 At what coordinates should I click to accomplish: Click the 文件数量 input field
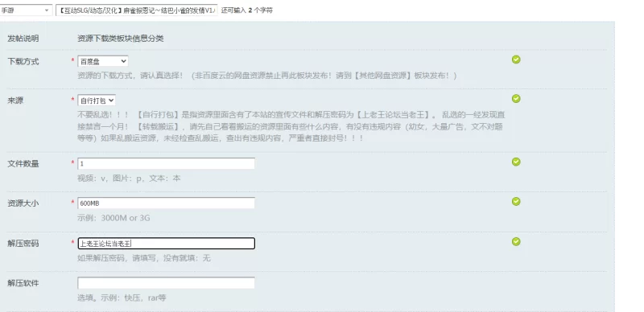coord(166,163)
